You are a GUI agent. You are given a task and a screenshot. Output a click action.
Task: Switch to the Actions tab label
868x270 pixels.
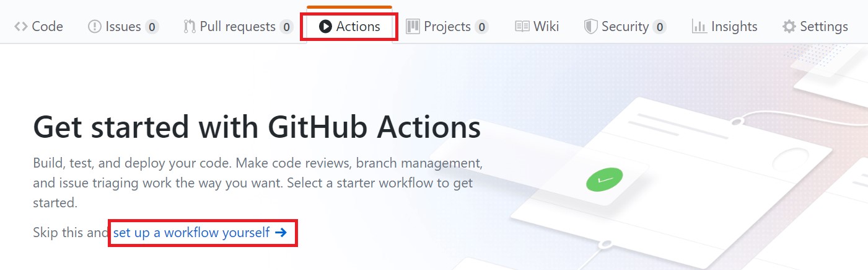[358, 27]
